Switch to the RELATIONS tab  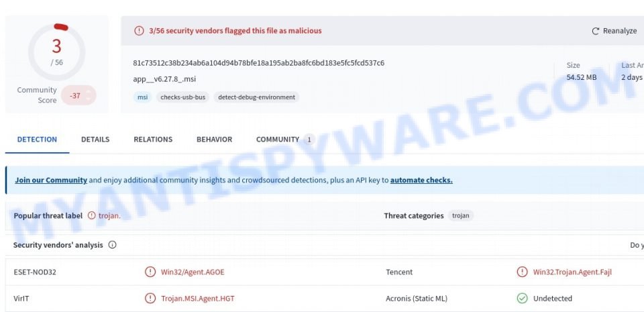coord(153,140)
